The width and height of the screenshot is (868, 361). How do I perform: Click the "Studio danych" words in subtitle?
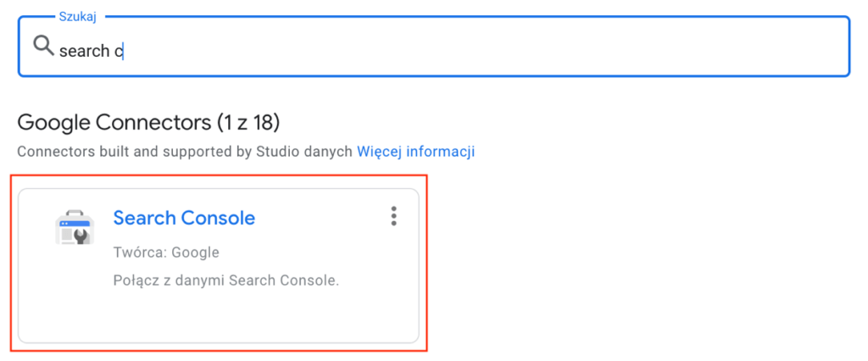click(310, 152)
